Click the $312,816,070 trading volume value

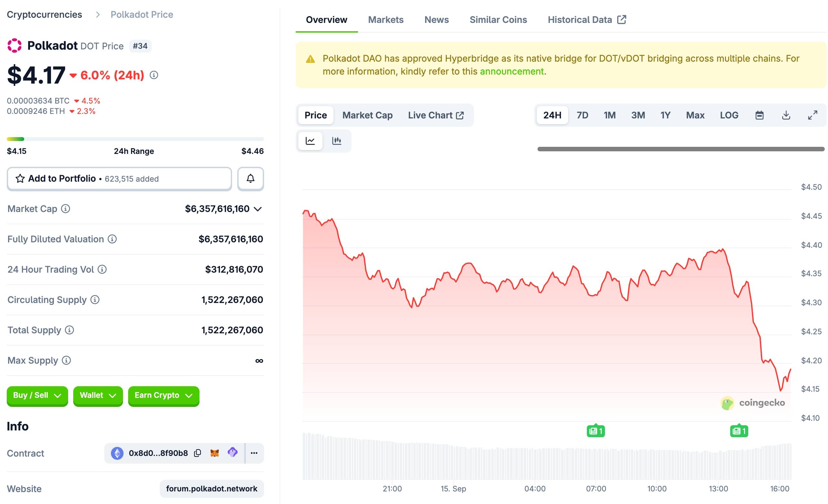coord(234,269)
